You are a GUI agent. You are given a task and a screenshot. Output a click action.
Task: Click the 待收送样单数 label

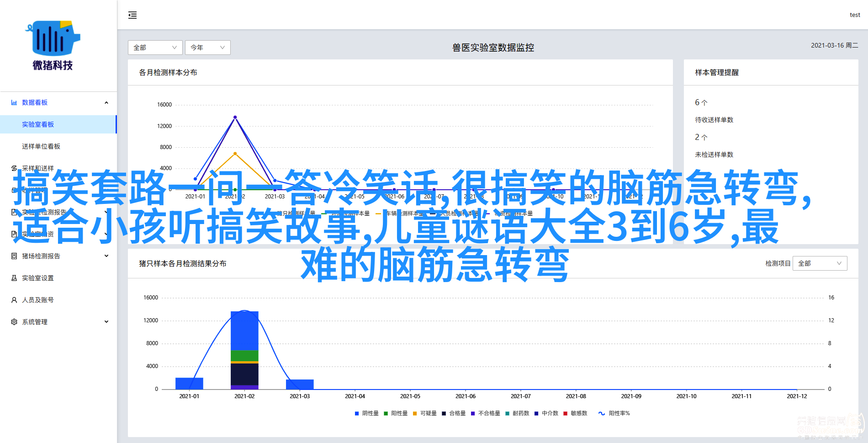pyautogui.click(x=714, y=120)
